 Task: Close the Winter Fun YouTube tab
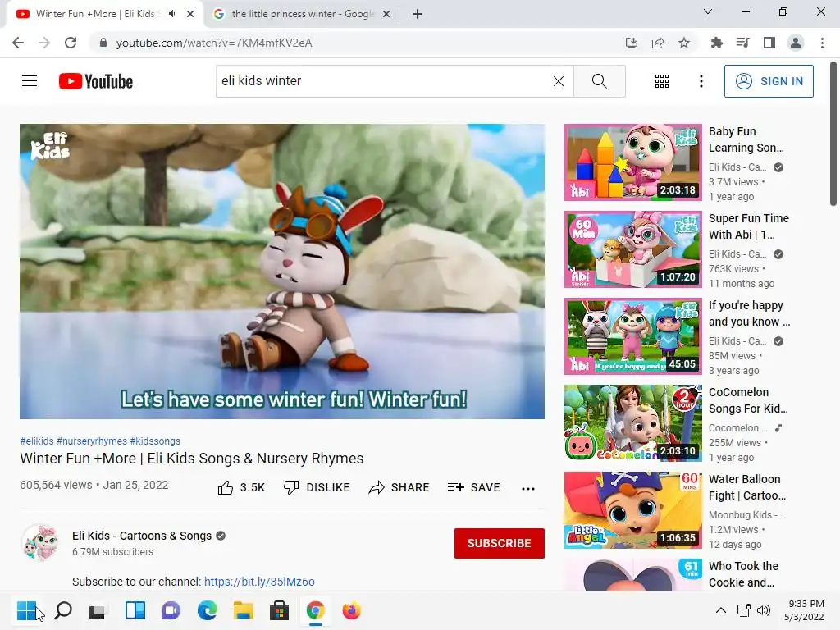point(190,14)
